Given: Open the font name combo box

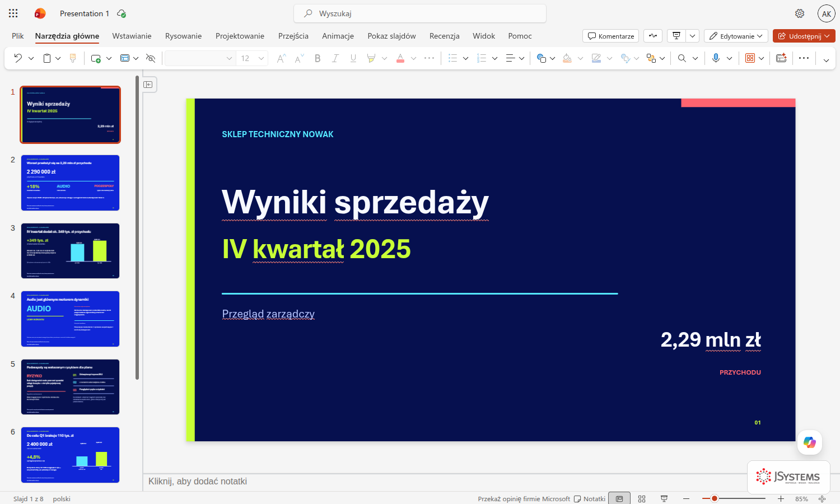Looking at the screenshot, I should point(199,58).
